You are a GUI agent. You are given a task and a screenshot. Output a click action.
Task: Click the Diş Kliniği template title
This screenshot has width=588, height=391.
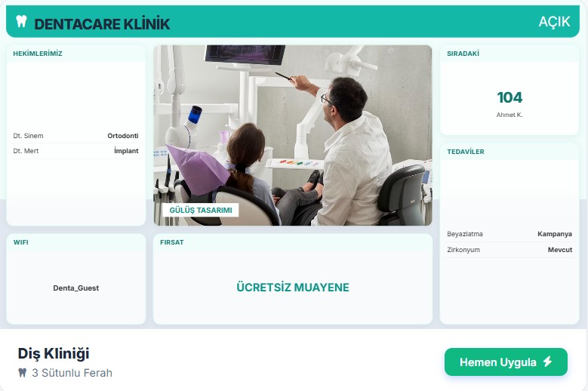[54, 353]
